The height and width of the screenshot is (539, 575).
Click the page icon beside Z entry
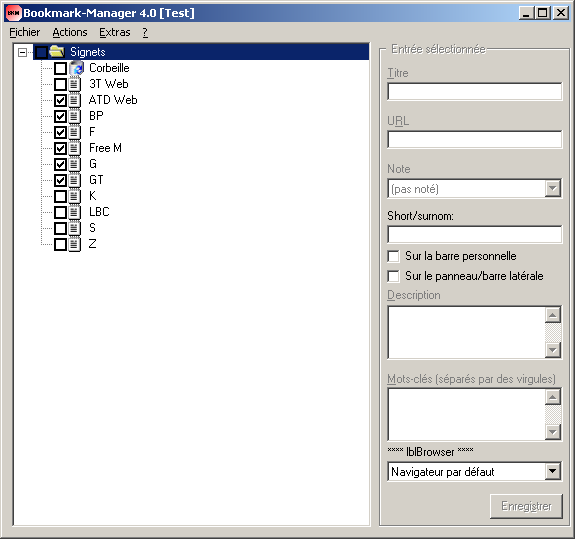[75, 244]
